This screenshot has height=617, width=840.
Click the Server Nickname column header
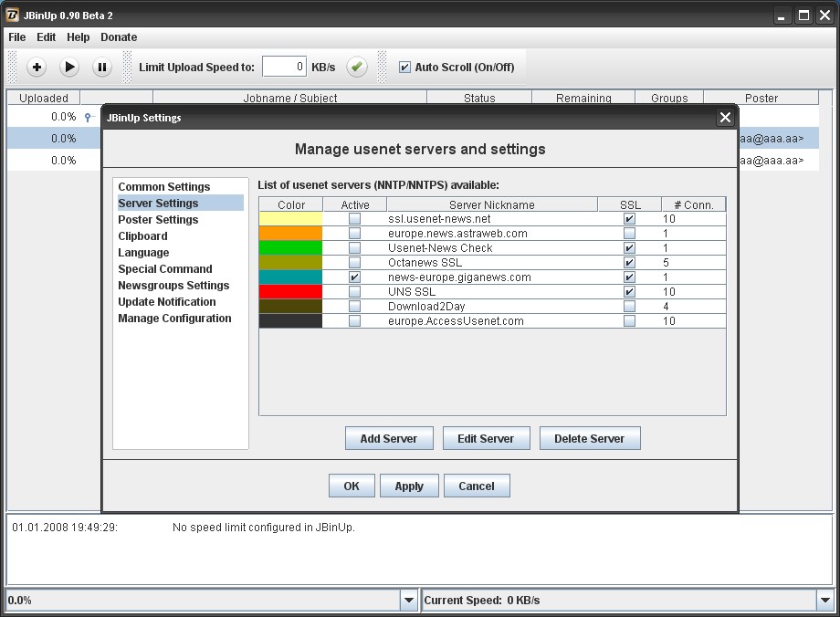pyautogui.click(x=492, y=204)
